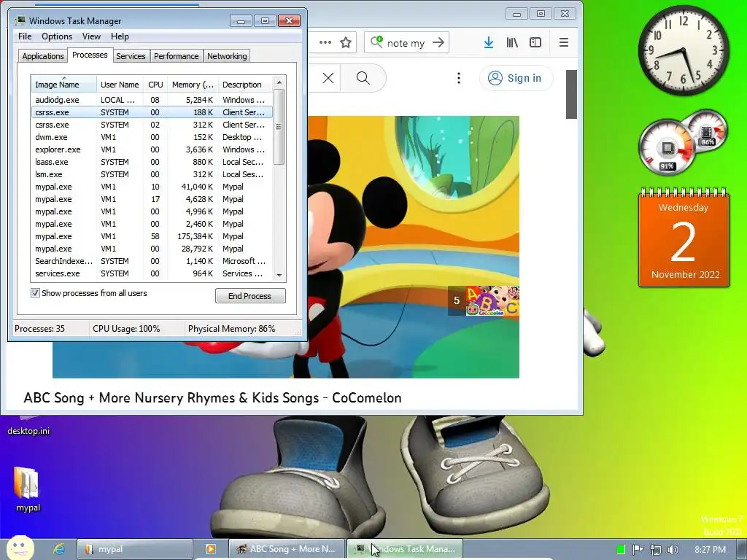Viewport: 747px width, 560px height.
Task: Select the SearchIndexer process row
Action: coord(152,261)
